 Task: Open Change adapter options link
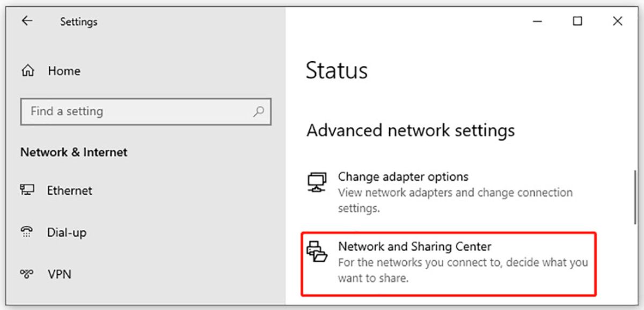coord(403,176)
